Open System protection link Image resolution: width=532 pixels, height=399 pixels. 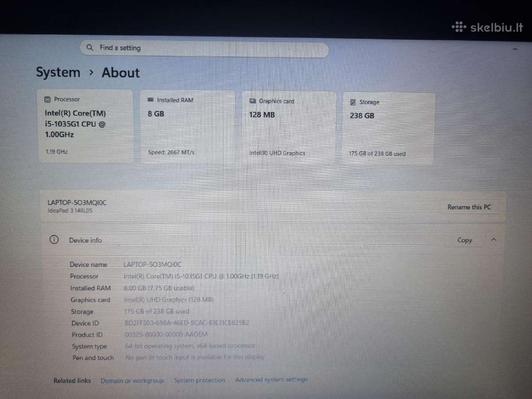pyautogui.click(x=199, y=380)
